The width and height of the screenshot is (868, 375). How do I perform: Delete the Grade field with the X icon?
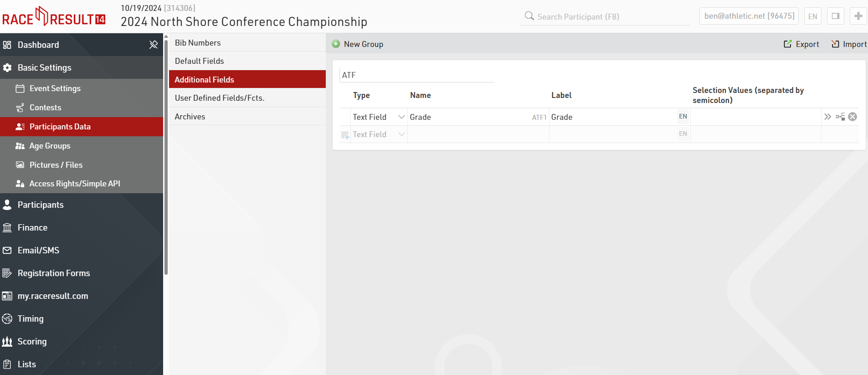click(853, 117)
